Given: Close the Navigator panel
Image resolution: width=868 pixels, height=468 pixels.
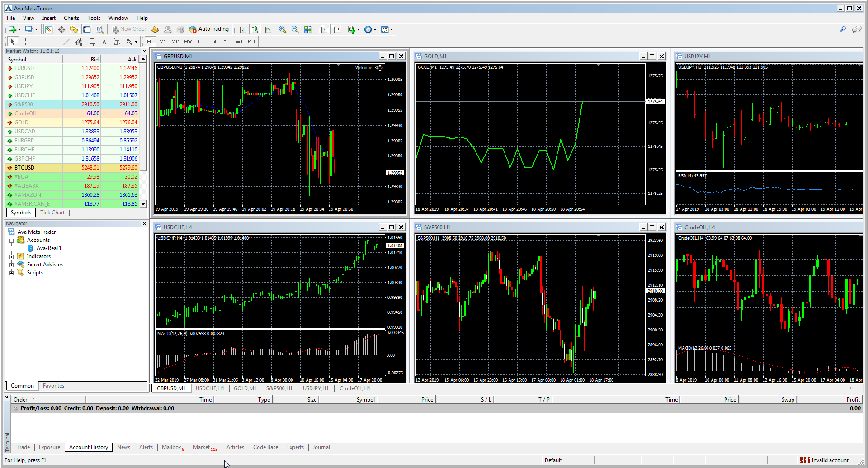Looking at the screenshot, I should pyautogui.click(x=145, y=223).
